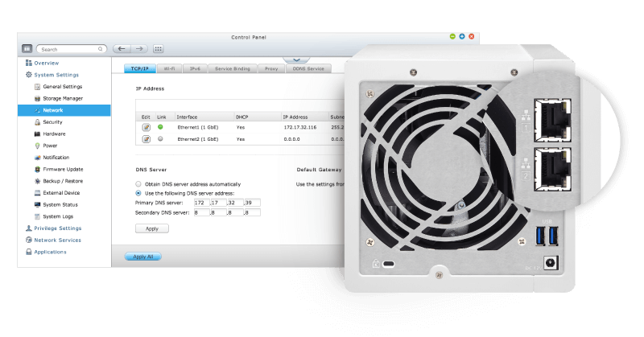
Task: Click the first Primary DNS server octet field
Action: [200, 203]
